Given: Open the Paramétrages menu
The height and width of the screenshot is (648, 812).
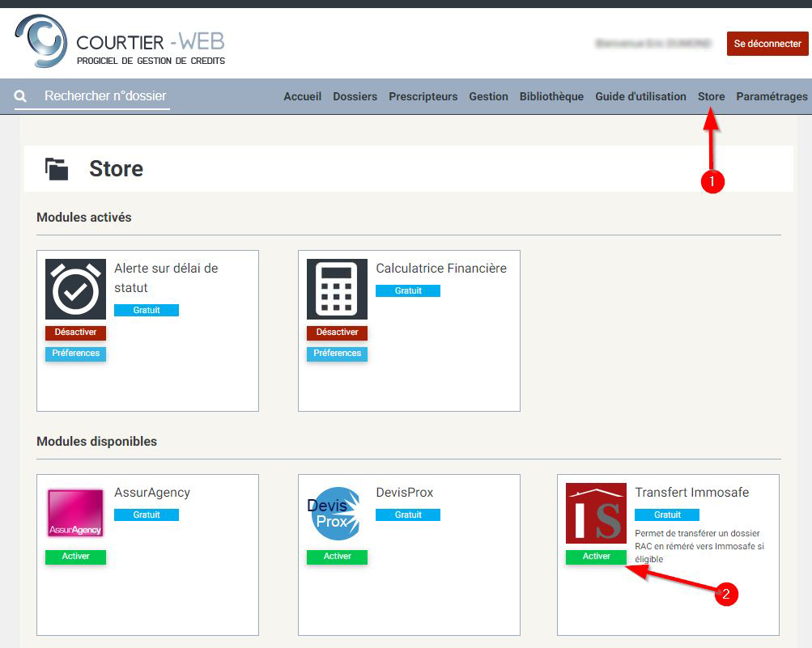Looking at the screenshot, I should tap(772, 96).
